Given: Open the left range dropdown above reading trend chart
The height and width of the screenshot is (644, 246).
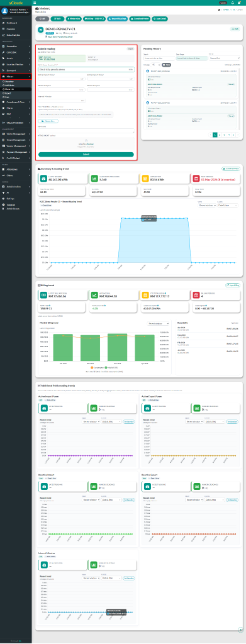Looking at the screenshot, I should (x=207, y=206).
